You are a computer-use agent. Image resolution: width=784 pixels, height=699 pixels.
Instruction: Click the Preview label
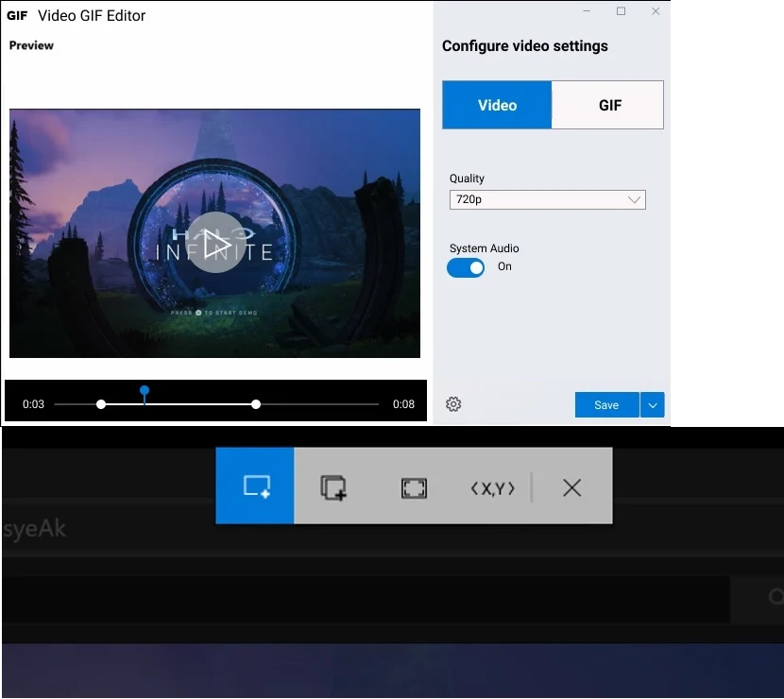tap(31, 45)
